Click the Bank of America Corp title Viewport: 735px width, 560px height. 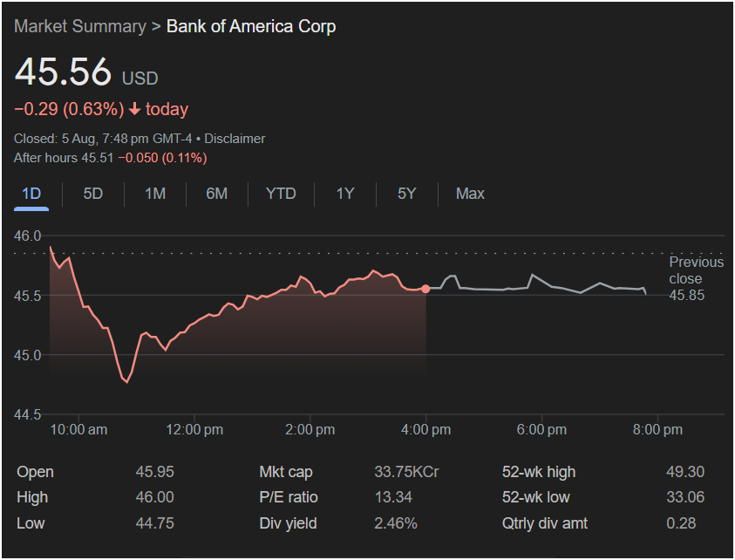pyautogui.click(x=251, y=26)
